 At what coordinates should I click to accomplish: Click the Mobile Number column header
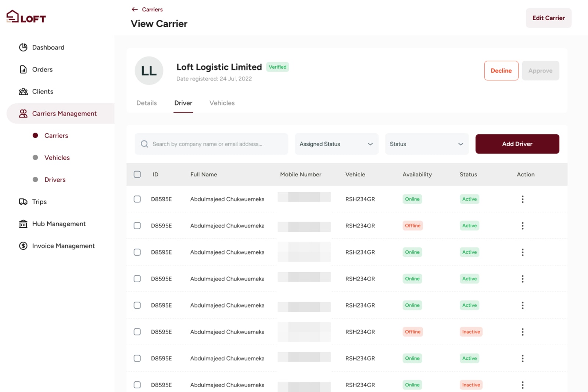pyautogui.click(x=301, y=175)
